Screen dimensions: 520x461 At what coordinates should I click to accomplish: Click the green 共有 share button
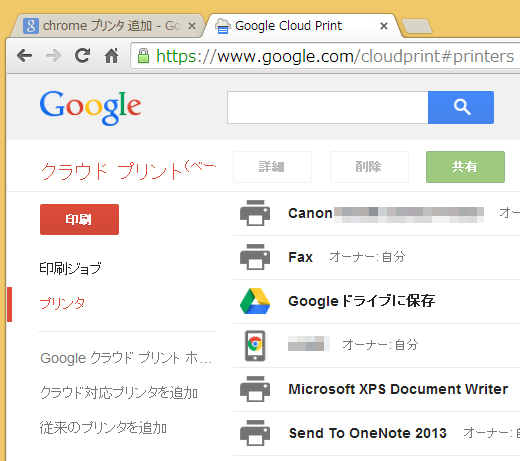click(465, 167)
